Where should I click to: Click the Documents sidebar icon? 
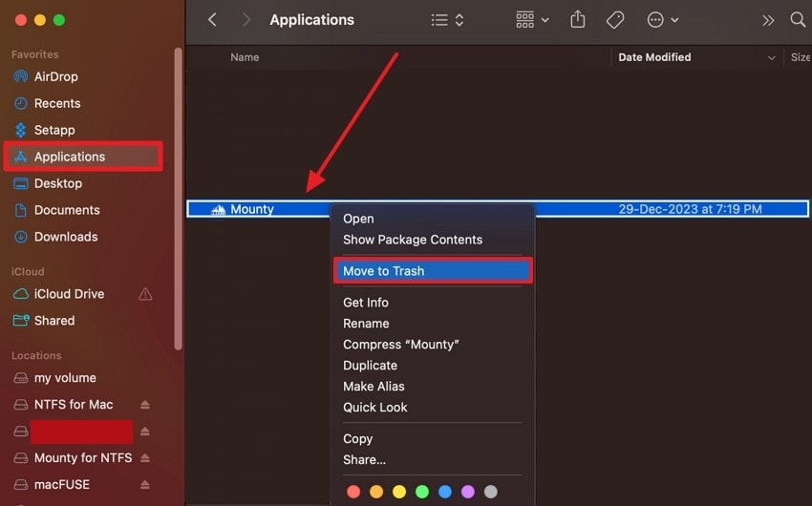tap(21, 210)
